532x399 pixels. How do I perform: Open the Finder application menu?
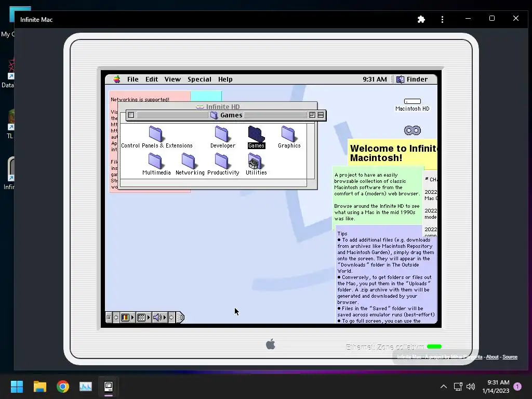click(x=412, y=79)
